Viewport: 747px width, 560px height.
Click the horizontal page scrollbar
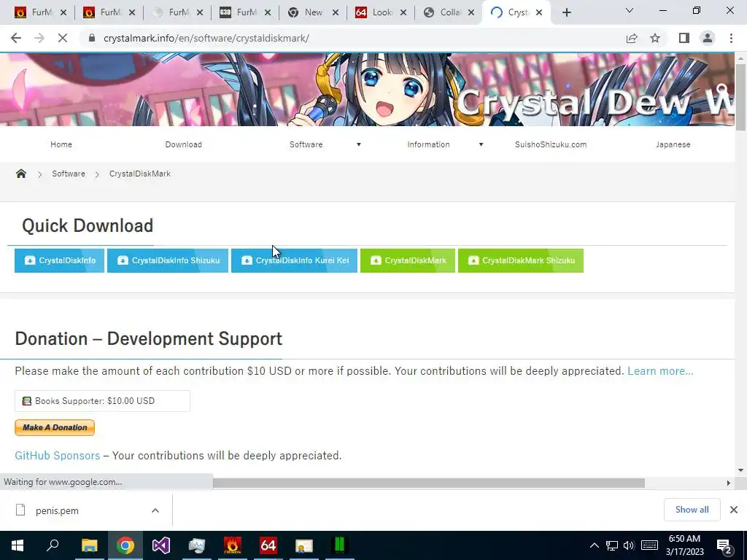coord(429,483)
